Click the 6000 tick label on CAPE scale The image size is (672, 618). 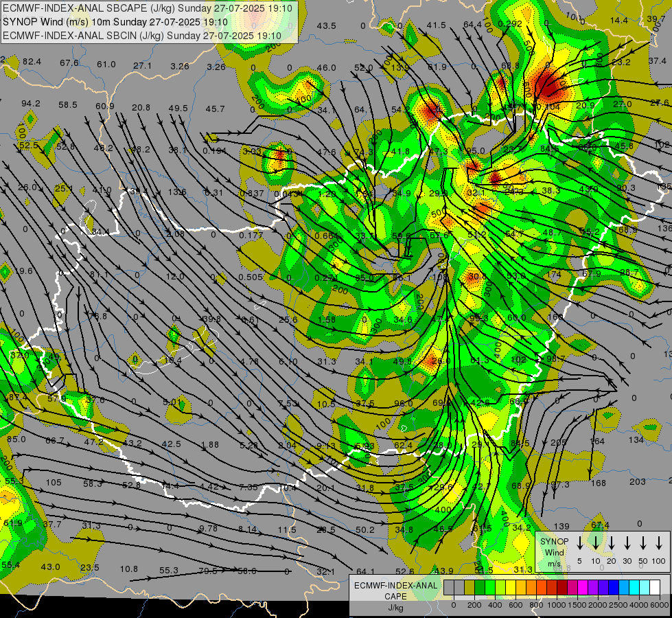click(x=660, y=605)
